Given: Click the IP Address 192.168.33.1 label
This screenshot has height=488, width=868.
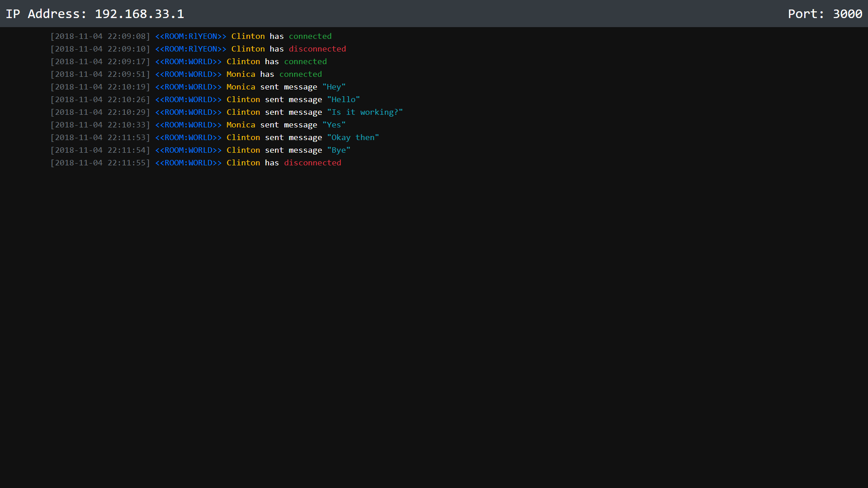Looking at the screenshot, I should coord(94,14).
